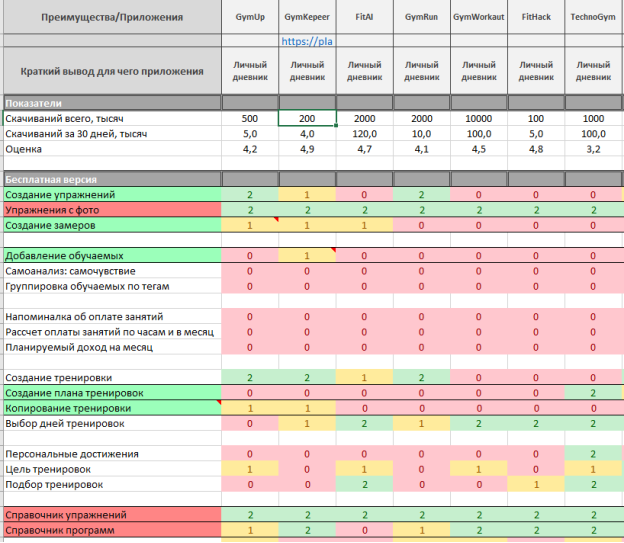624x543 pixels.
Task: Click the Добавление обучаемых row label
Action: 112,256
